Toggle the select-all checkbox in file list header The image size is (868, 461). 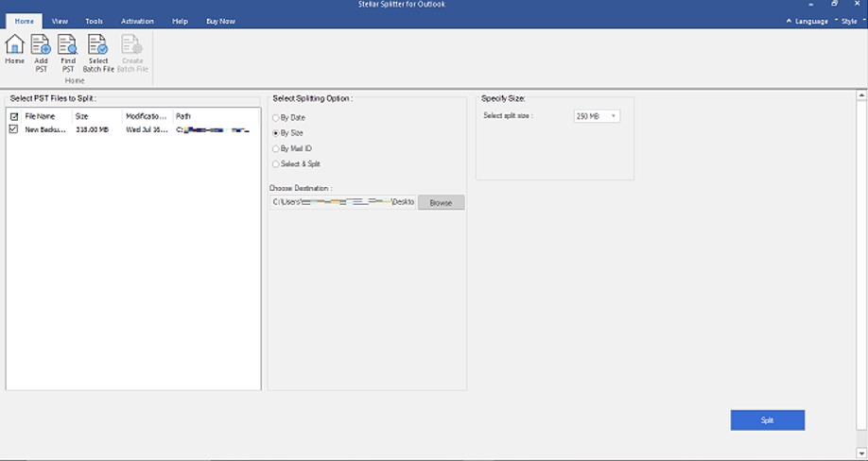[x=14, y=116]
